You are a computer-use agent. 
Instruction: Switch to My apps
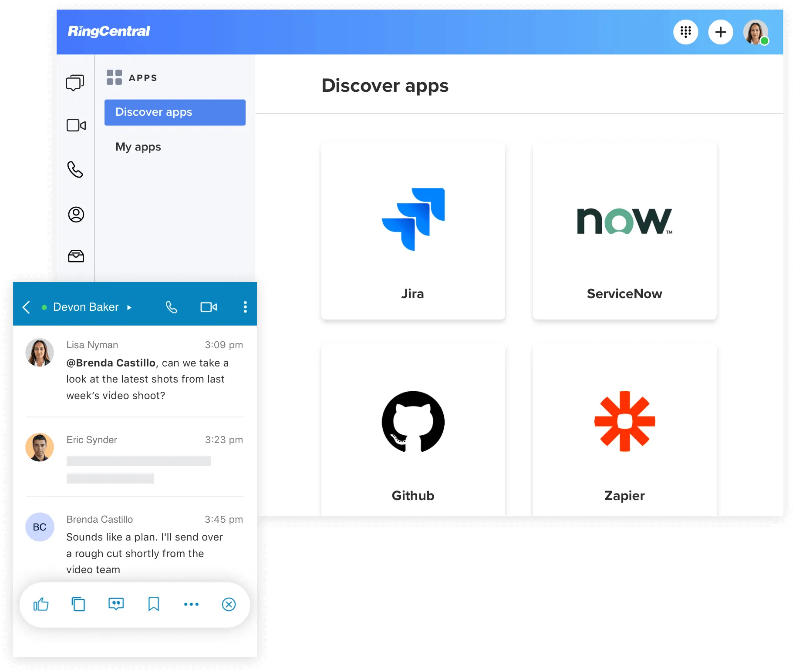tap(138, 147)
